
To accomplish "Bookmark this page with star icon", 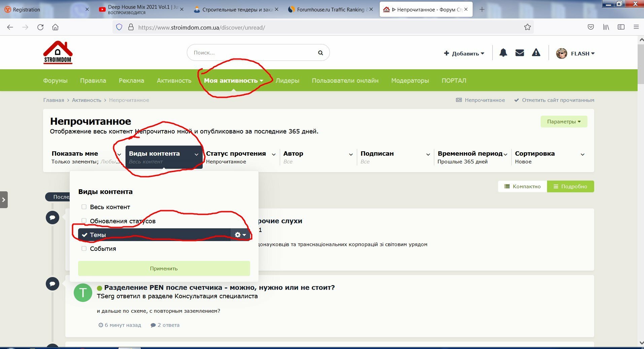I will [x=527, y=27].
